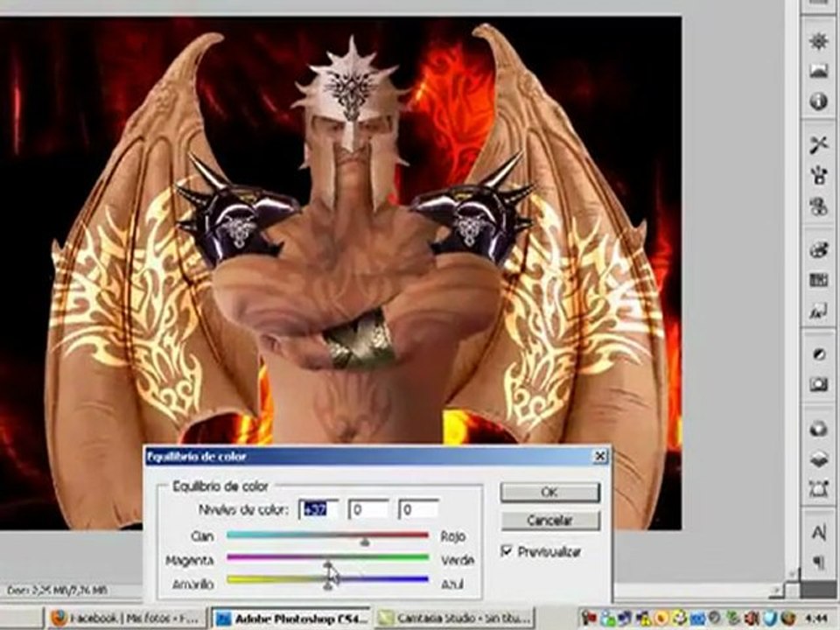
Task: Click the Cancelar button
Action: tap(549, 520)
